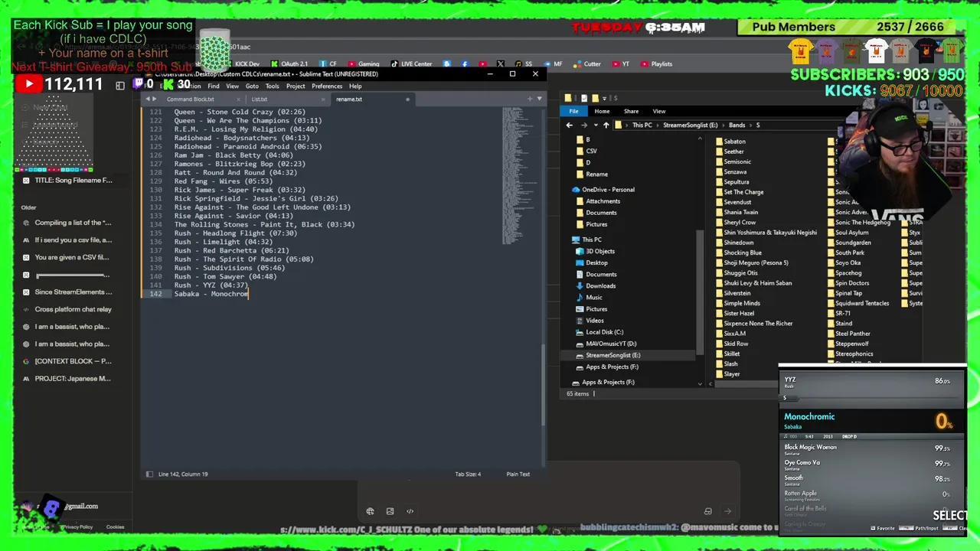This screenshot has height=551, width=980.
Task: Add a new tab with the plus icon
Action: coord(529,99)
